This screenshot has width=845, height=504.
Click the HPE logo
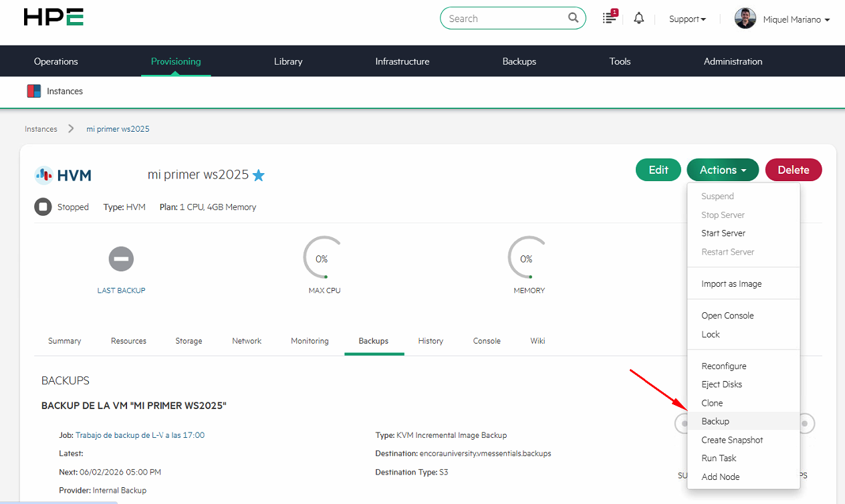coord(53,17)
